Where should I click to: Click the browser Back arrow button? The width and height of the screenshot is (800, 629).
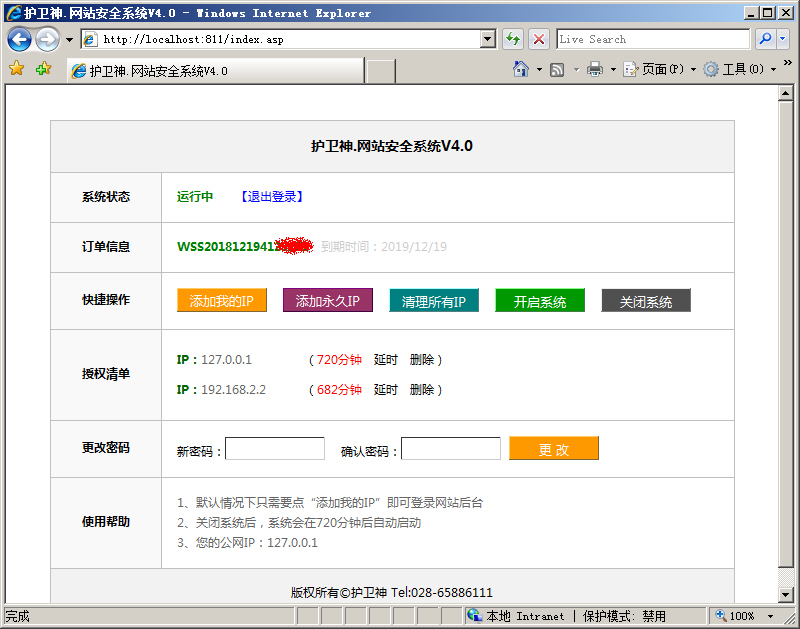19,40
